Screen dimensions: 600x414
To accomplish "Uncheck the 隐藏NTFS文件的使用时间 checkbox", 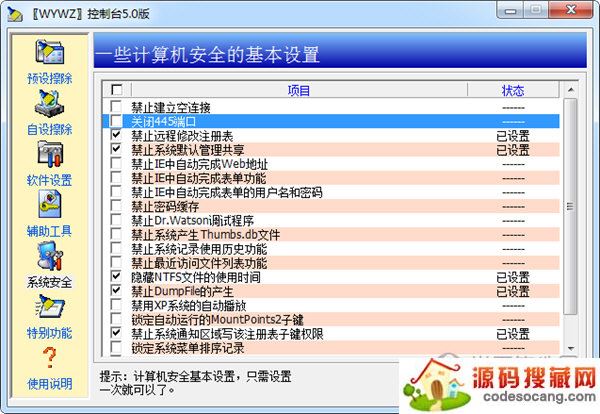I will pyautogui.click(x=116, y=277).
